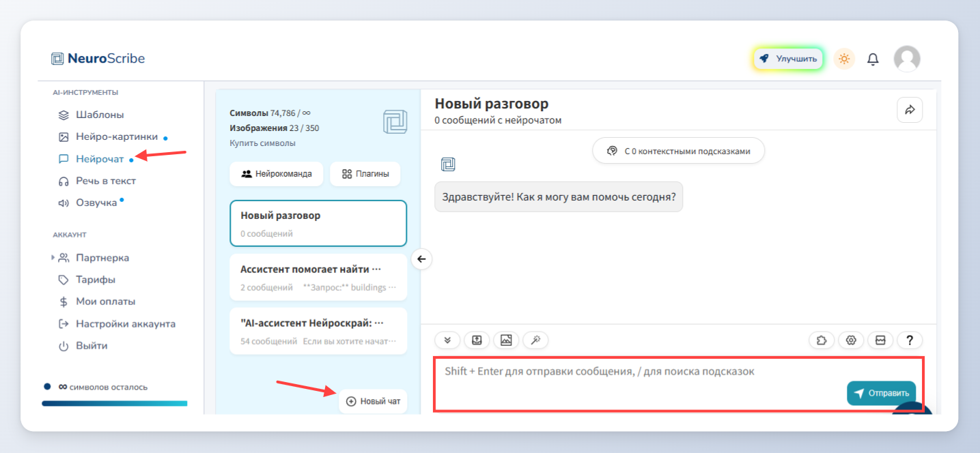Viewport: 980px width, 453px height.
Task: Toggle the sun light-theme icon
Action: 844,59
